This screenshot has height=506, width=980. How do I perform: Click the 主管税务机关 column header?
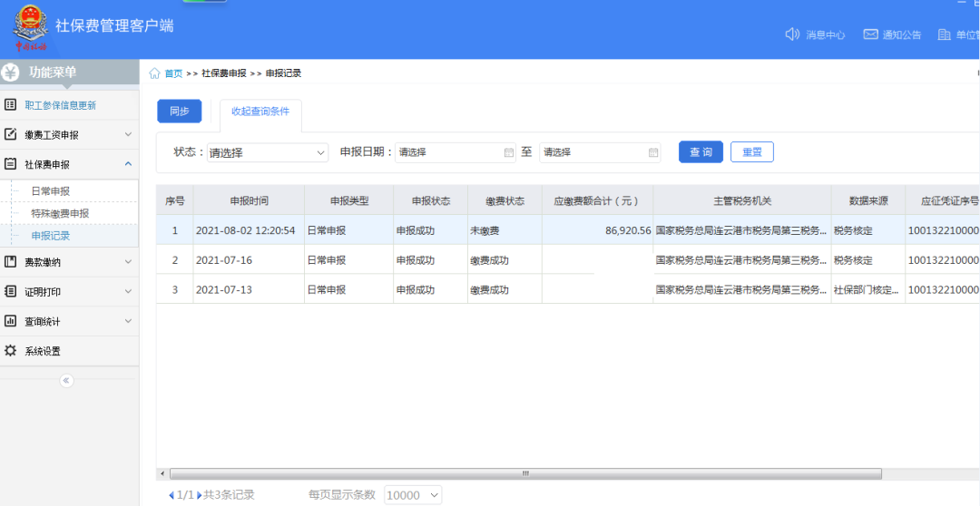742,199
